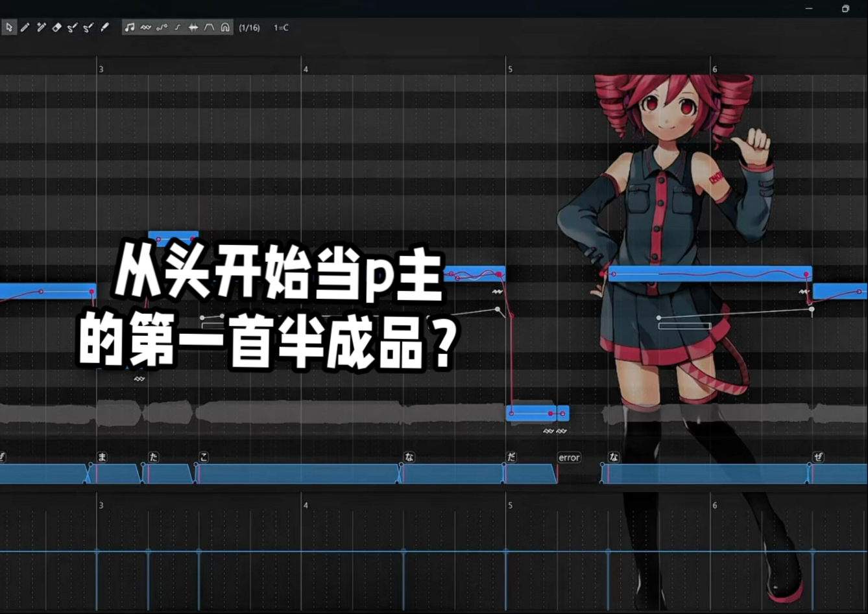
Task: Toggle the small S-curve portamento button
Action: tap(177, 27)
